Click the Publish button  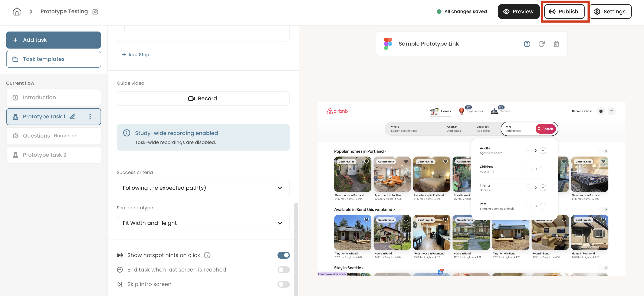tap(565, 11)
